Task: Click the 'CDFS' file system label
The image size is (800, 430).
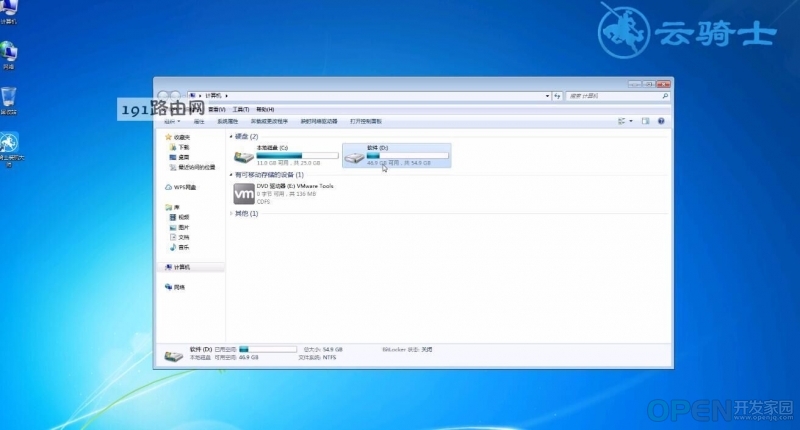Action: 263,202
